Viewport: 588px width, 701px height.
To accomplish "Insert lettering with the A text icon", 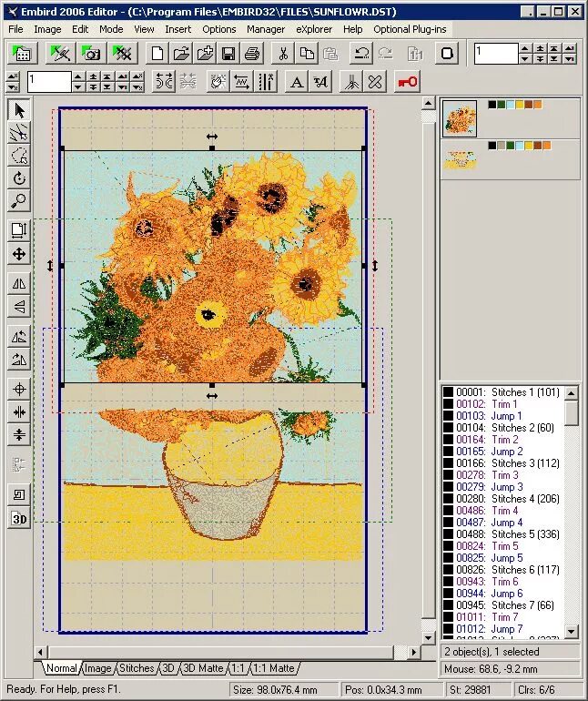I will (x=297, y=82).
